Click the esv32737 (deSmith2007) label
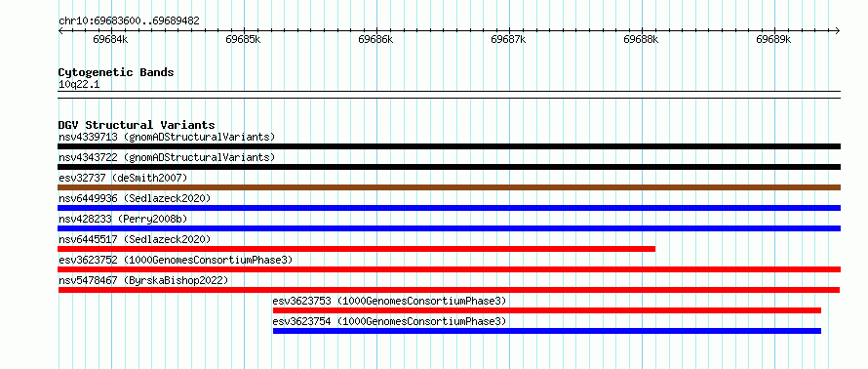 (x=124, y=178)
